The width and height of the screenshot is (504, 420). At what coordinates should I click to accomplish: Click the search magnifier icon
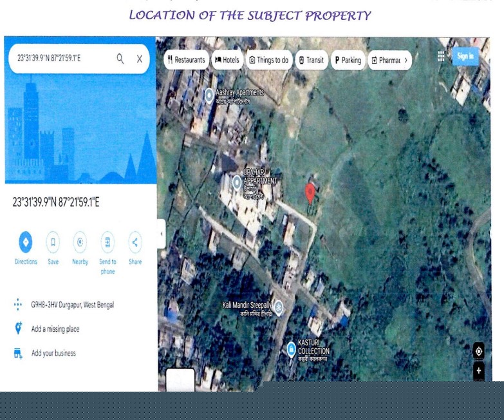(120, 59)
